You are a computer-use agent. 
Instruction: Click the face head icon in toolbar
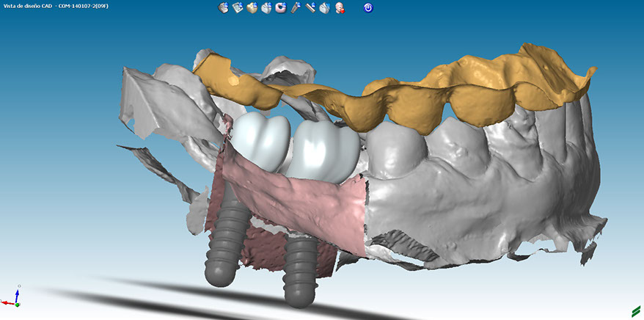pyautogui.click(x=340, y=8)
